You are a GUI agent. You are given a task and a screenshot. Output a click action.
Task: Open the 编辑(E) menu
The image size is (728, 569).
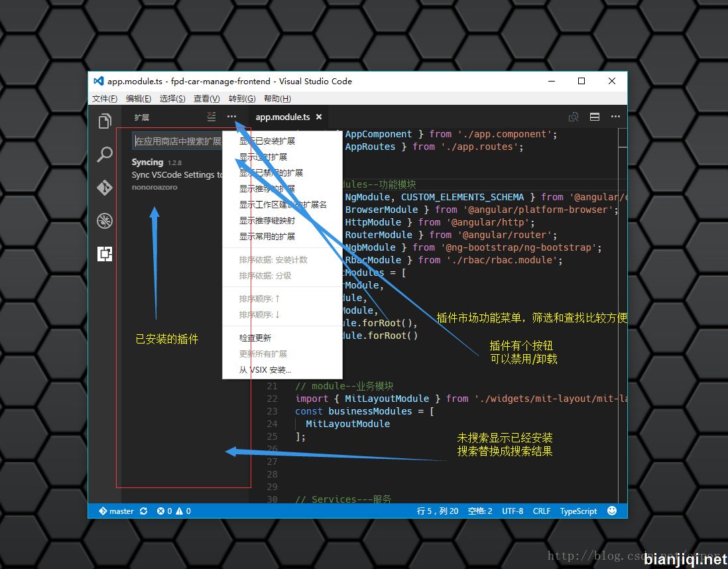[139, 98]
